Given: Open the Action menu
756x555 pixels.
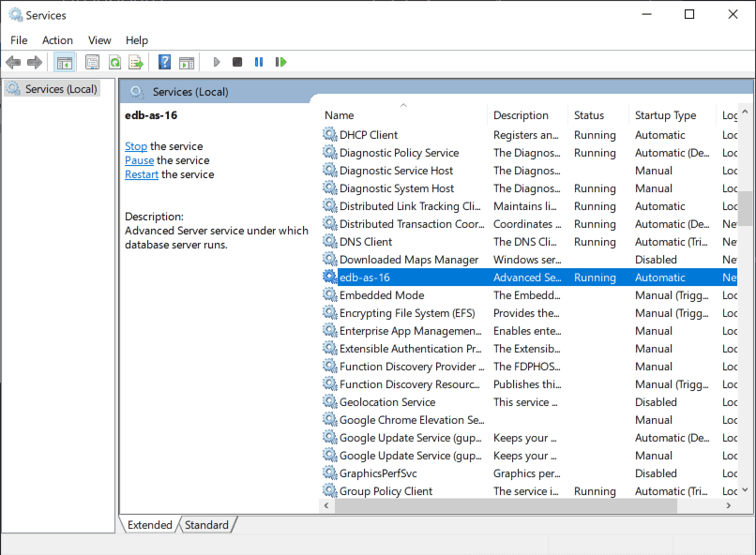Looking at the screenshot, I should 57,40.
